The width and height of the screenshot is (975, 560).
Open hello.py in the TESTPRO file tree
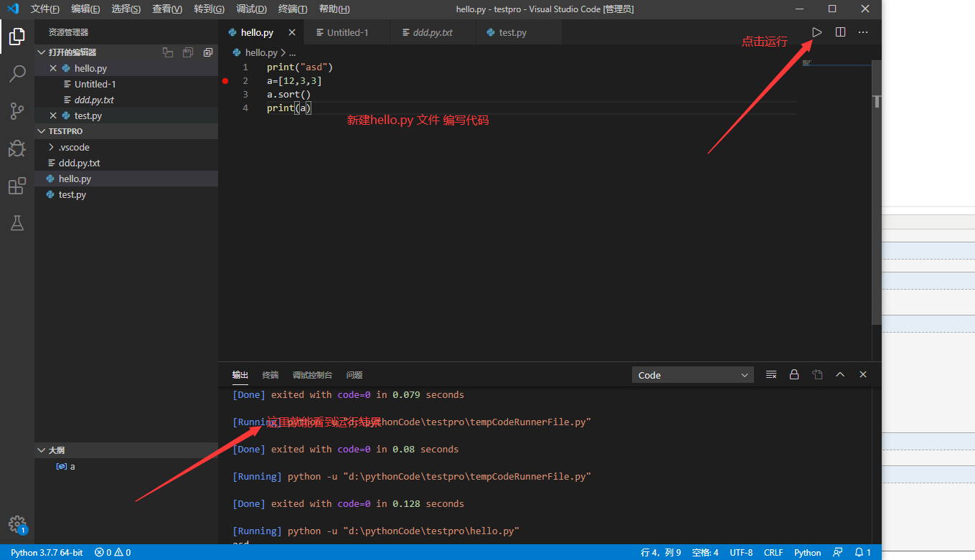tap(126, 179)
